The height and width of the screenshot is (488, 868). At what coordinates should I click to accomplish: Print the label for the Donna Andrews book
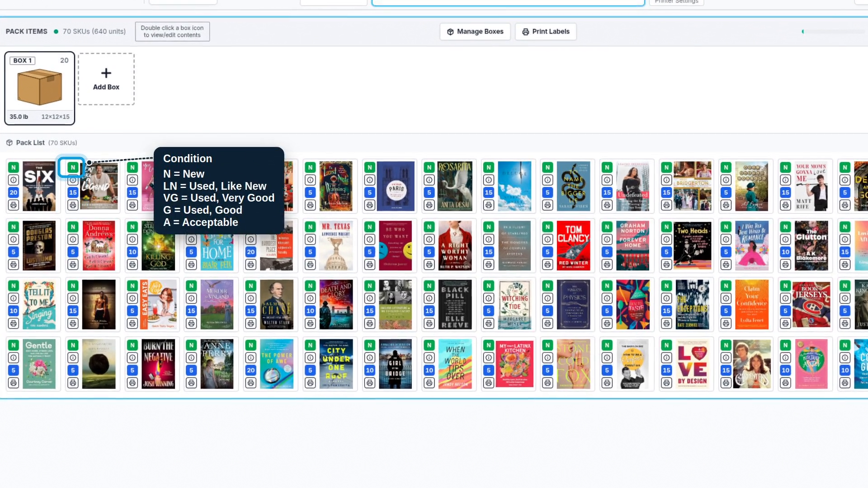point(73,264)
